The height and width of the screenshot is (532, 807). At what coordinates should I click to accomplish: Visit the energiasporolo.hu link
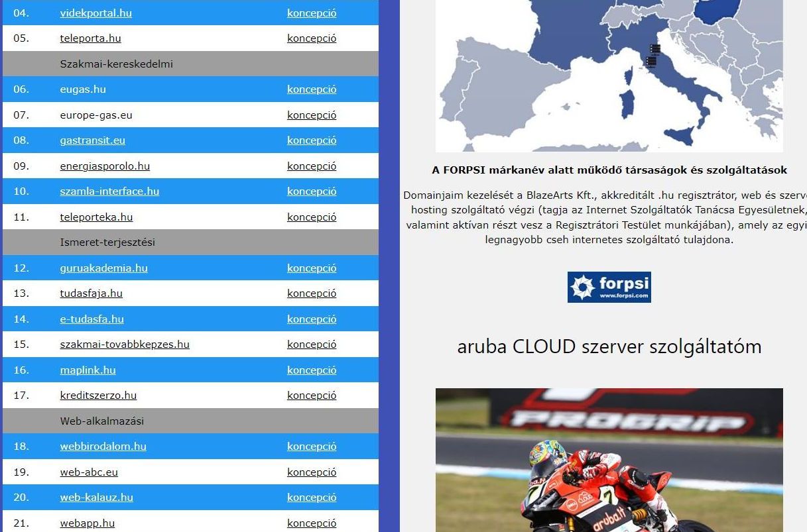click(x=105, y=166)
